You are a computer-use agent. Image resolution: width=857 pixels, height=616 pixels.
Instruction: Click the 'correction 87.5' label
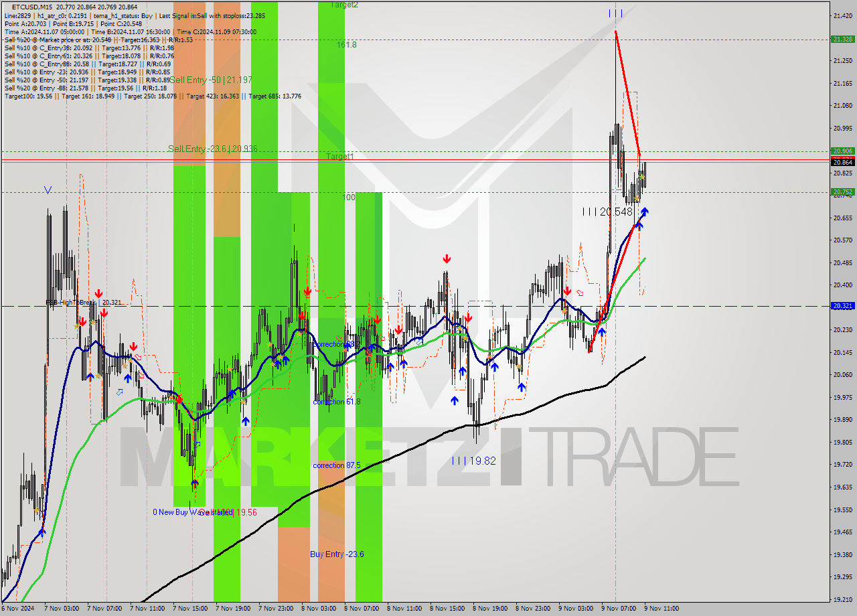pos(337,465)
